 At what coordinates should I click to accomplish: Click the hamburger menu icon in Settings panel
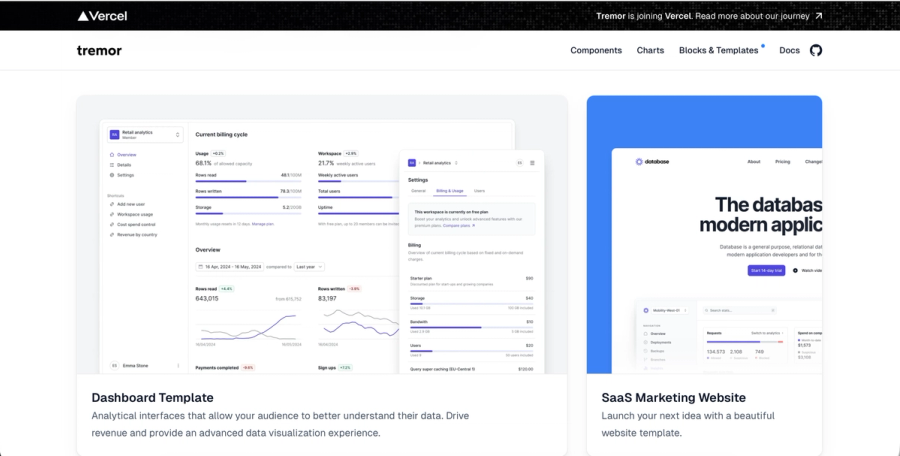[x=532, y=163]
